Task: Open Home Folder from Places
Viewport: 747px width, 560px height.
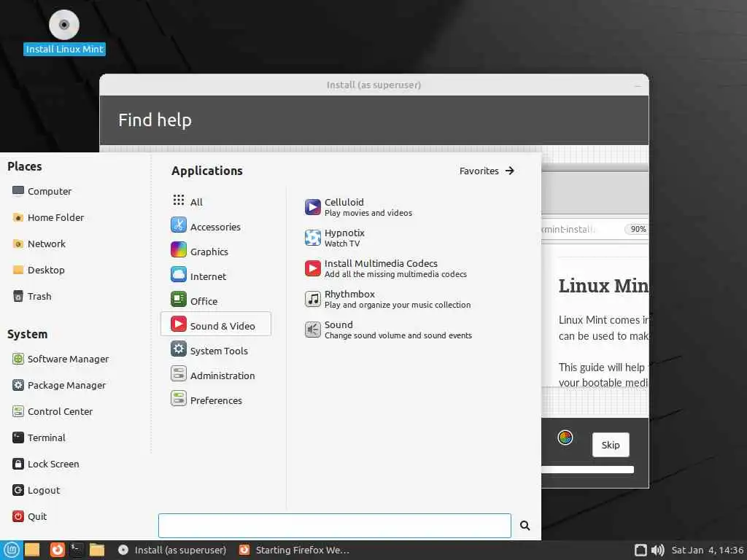Action: (x=48, y=217)
